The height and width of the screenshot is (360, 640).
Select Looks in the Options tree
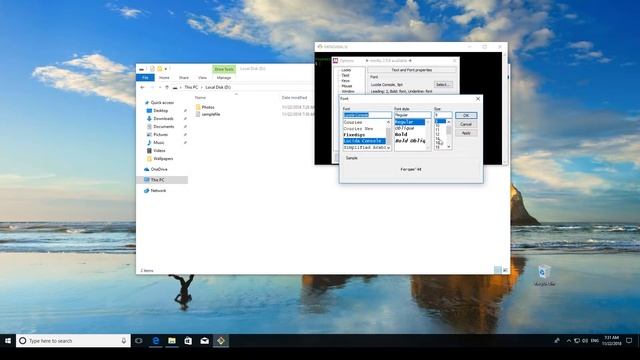346,70
